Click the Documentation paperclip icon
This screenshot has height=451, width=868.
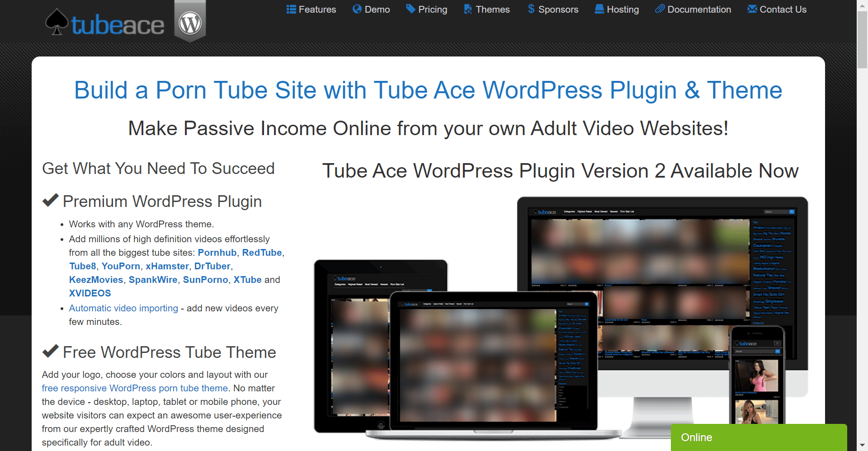(660, 9)
